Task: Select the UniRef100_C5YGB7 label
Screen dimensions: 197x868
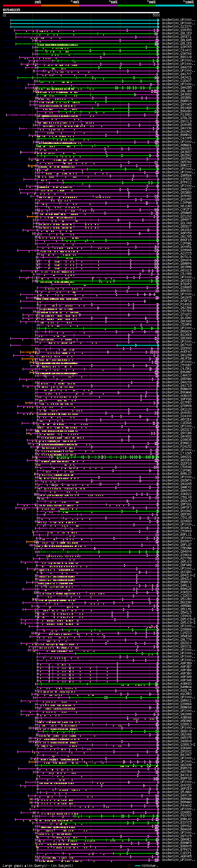Action: click(177, 365)
